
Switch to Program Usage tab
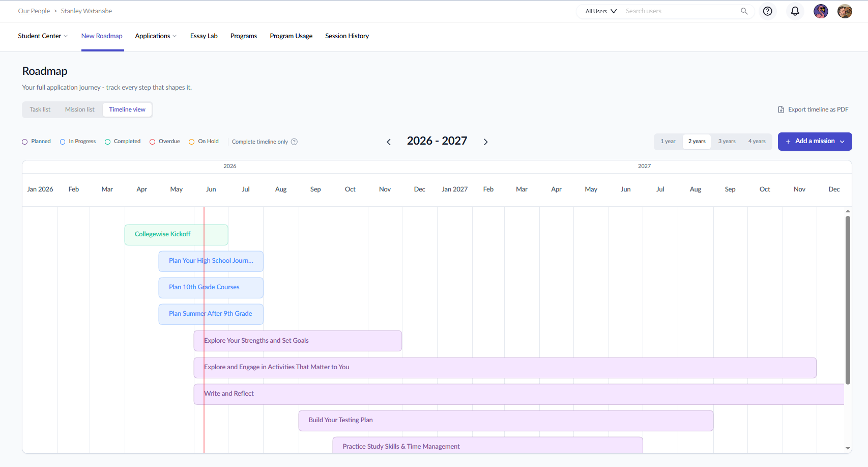tap(291, 36)
